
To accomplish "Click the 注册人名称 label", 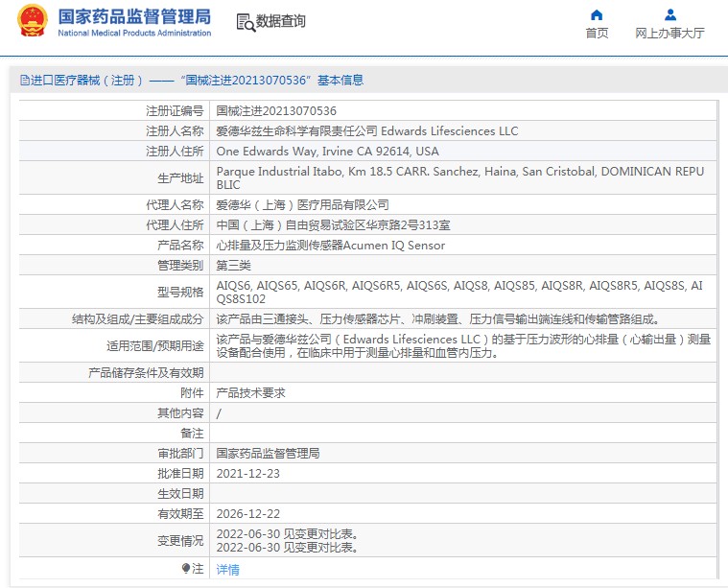I will click(x=175, y=131).
